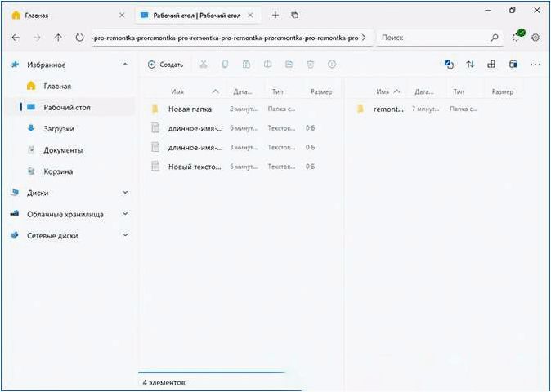Click the address bar path text
This screenshot has width=551, height=392.
click(226, 38)
